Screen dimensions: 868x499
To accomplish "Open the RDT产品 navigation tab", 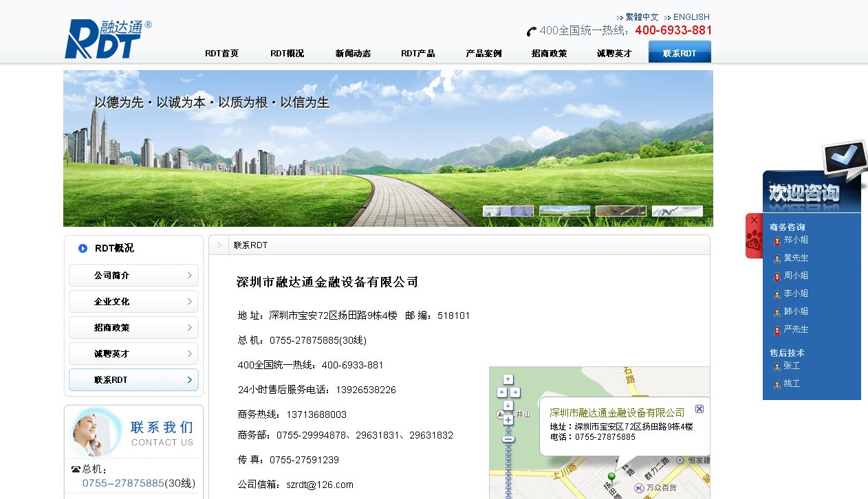I will coord(418,53).
